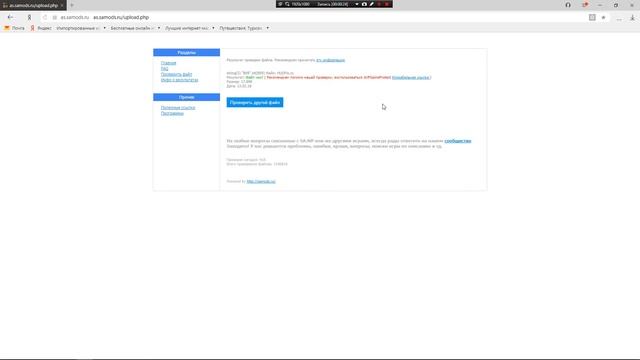
Task: Open the Проверить файл sidebar link
Action: 176,74
